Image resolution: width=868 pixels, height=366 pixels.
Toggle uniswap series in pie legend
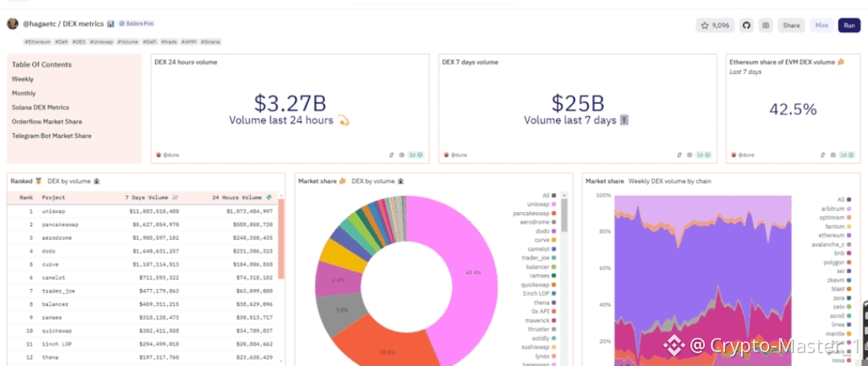[x=541, y=204]
